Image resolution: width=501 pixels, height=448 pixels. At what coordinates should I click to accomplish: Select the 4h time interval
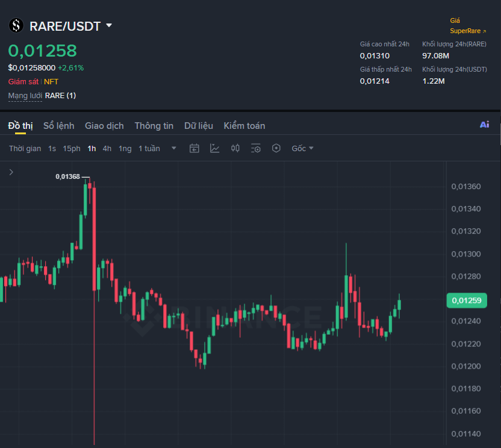[x=107, y=149]
